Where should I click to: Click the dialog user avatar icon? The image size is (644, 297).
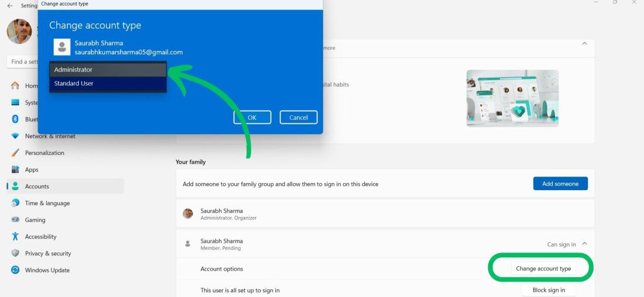(x=62, y=47)
